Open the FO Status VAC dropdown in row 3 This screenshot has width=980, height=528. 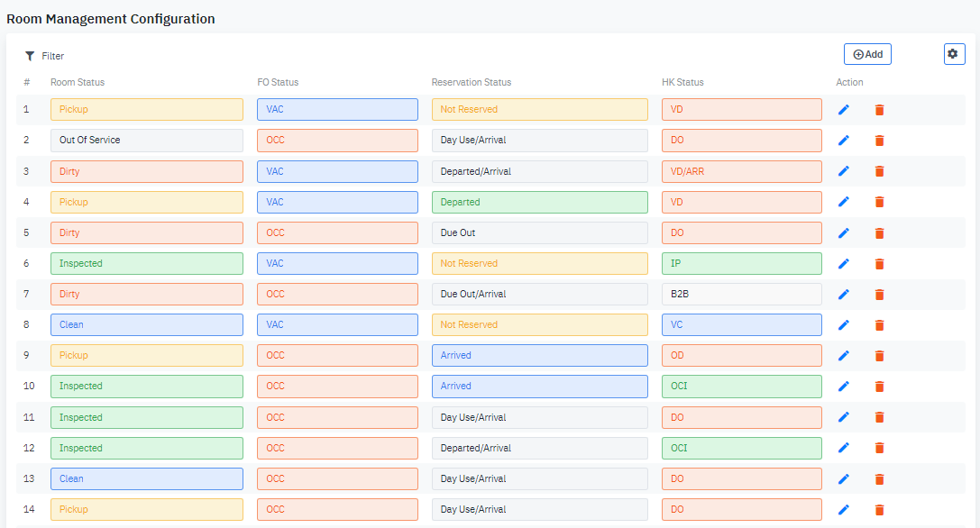[x=337, y=170]
